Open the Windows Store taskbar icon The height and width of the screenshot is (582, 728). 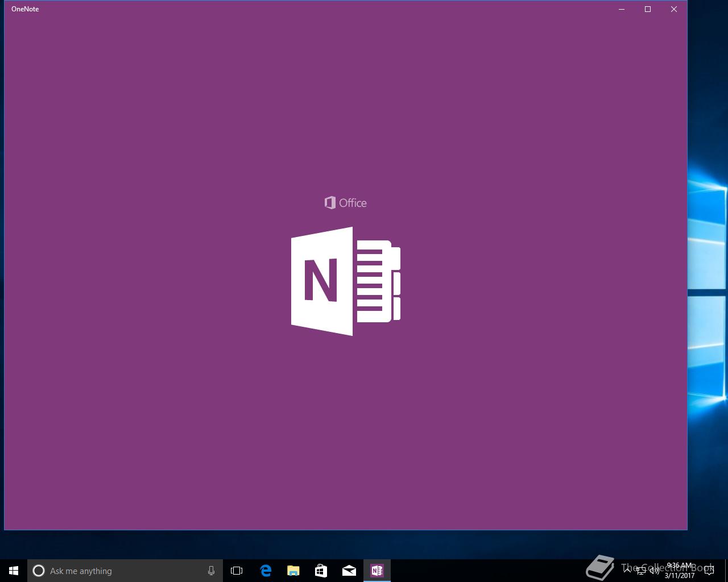(x=321, y=571)
